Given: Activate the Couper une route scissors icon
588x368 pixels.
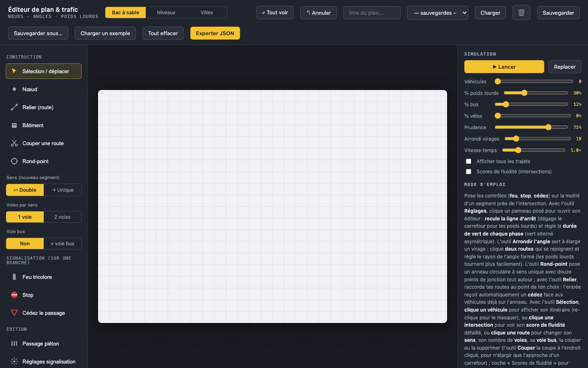Looking at the screenshot, I should (14, 143).
